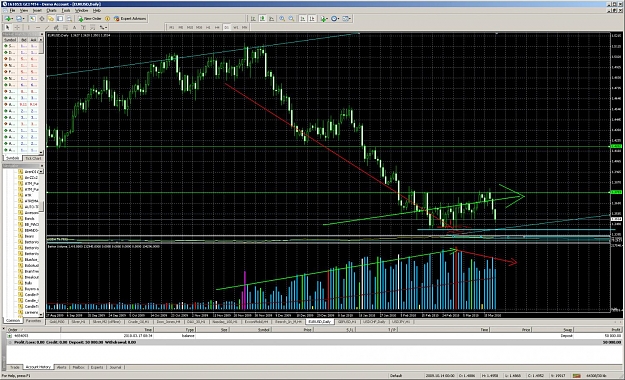Image resolution: width=625 pixels, height=380 pixels.
Task: Select the trendline drawing tool
Action: pyautogui.click(x=47, y=27)
